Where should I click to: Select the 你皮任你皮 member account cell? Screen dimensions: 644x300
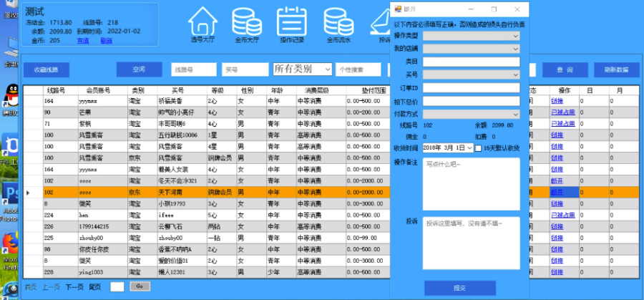(x=102, y=249)
